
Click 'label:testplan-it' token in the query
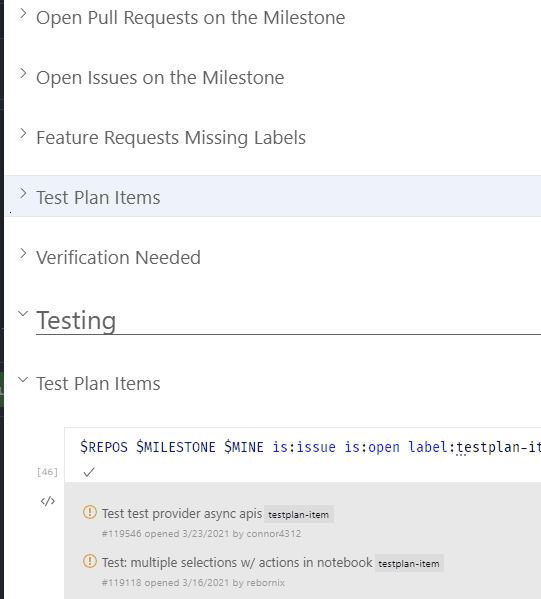pos(475,447)
